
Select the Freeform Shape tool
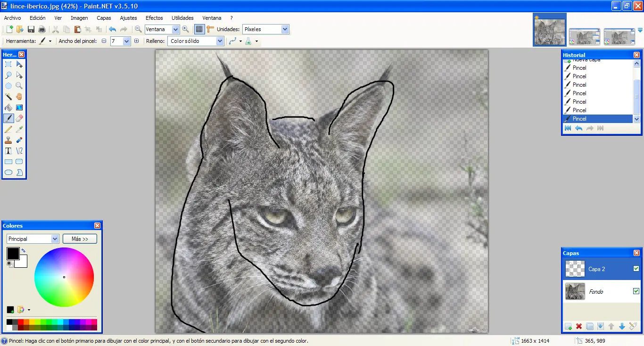(x=19, y=173)
